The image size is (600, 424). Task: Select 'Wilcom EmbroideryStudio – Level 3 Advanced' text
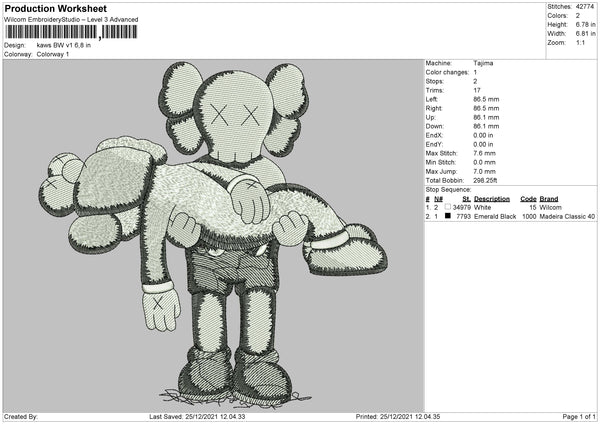click(71, 20)
